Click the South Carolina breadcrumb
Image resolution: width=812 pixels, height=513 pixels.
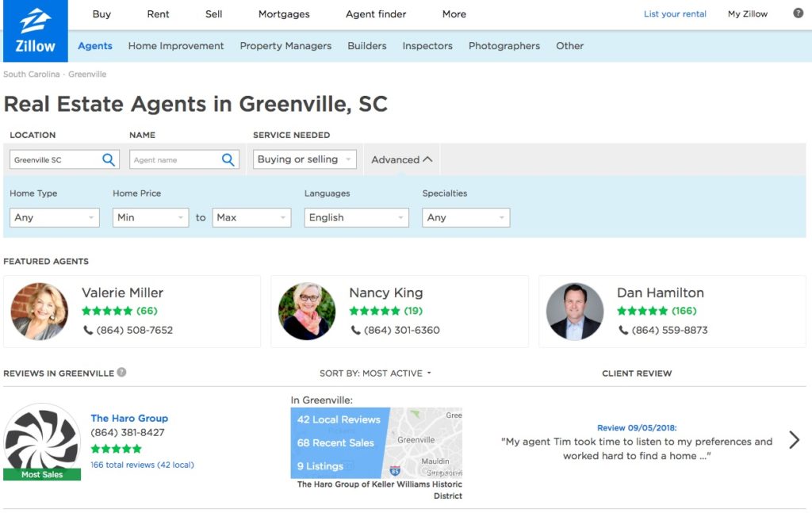[32, 74]
